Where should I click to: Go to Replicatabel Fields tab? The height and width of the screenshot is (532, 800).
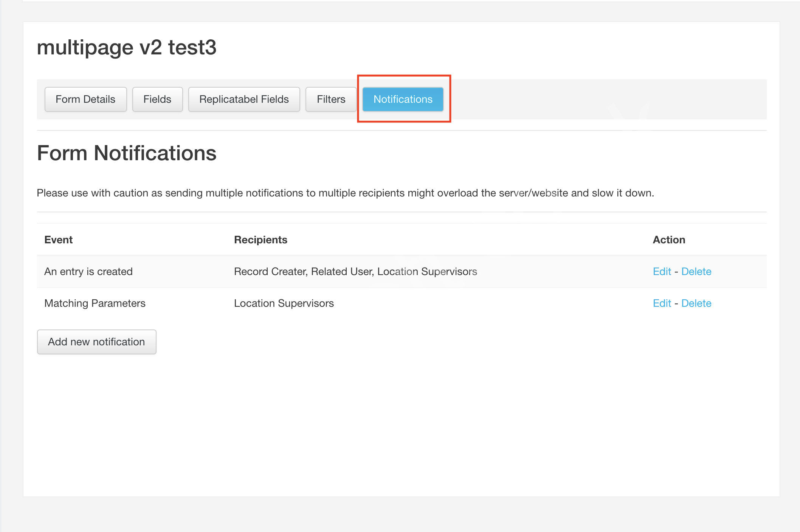tap(244, 99)
